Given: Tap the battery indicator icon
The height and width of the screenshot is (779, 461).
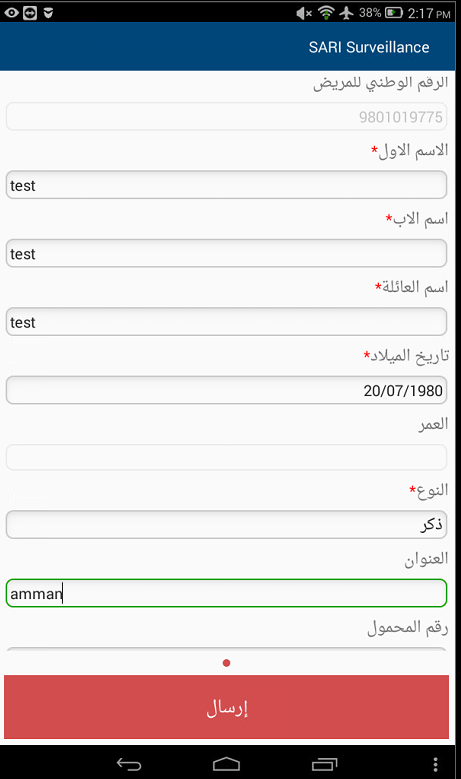Looking at the screenshot, I should (x=393, y=12).
